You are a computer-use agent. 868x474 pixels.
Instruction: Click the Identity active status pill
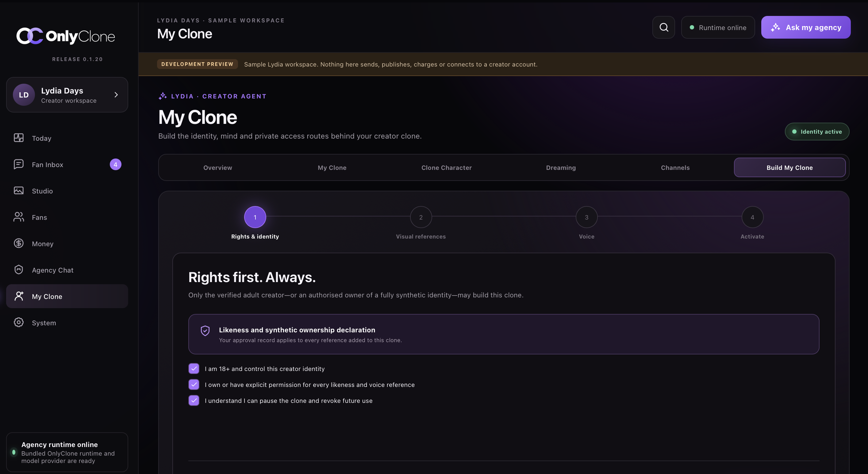point(817,132)
